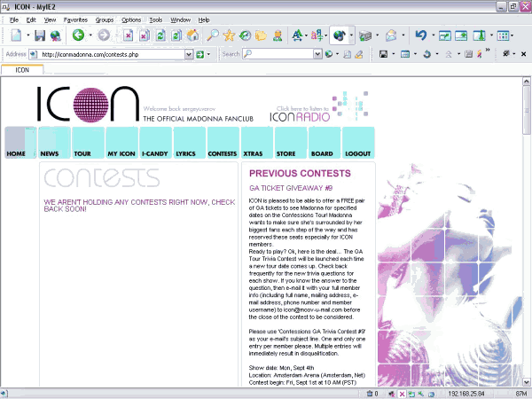Click the Mail envelope toolbar icon
Viewport: 532px width, 399px height.
coord(391,35)
